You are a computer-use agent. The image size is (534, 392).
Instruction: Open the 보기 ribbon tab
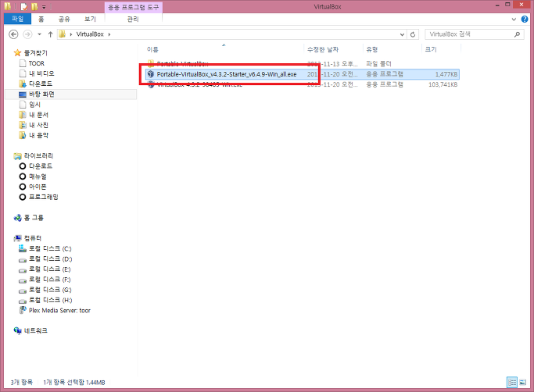(x=90, y=19)
